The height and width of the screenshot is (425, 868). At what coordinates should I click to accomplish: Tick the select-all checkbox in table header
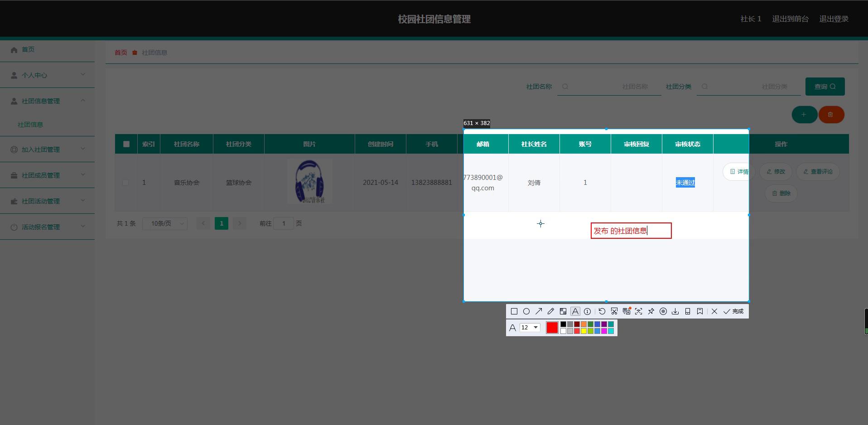pyautogui.click(x=126, y=144)
